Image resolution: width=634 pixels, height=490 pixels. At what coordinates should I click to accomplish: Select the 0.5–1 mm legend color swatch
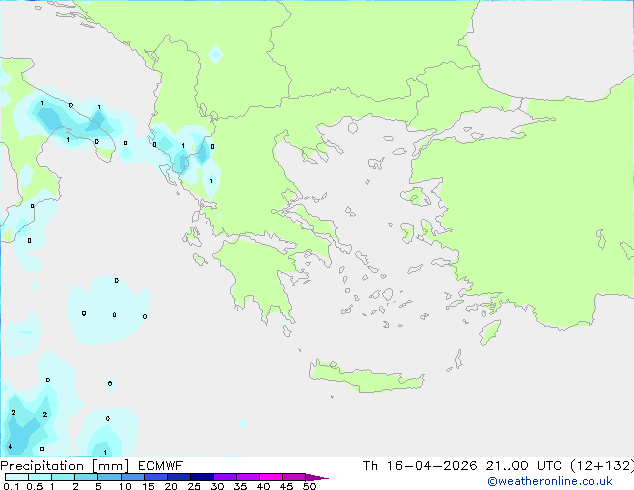pyautogui.click(x=40, y=477)
